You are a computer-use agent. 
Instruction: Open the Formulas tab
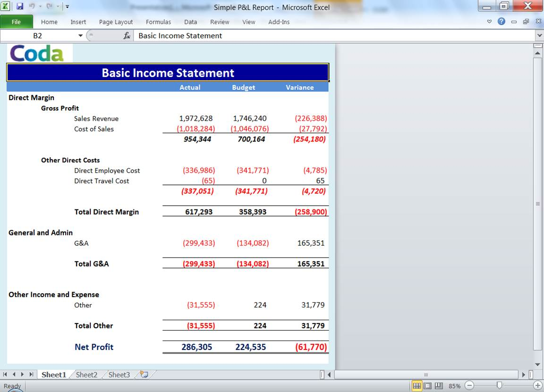[x=158, y=22]
